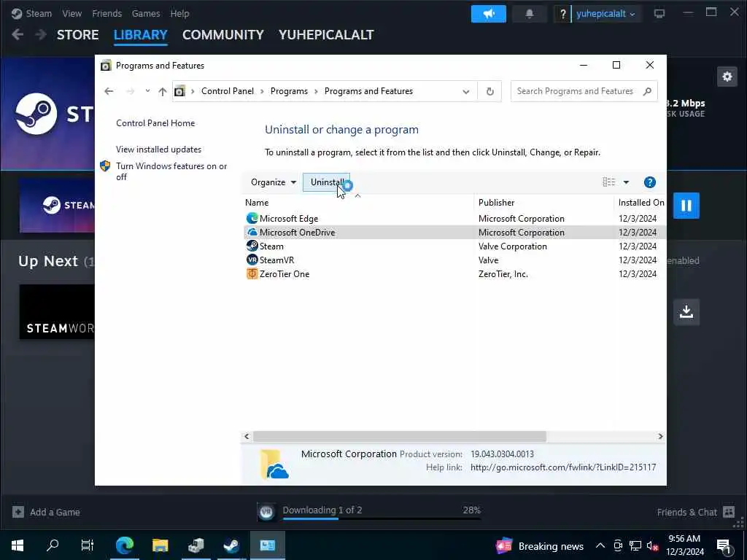747x560 pixels.
Task: Click Add a Game plus icon
Action: (x=18, y=512)
